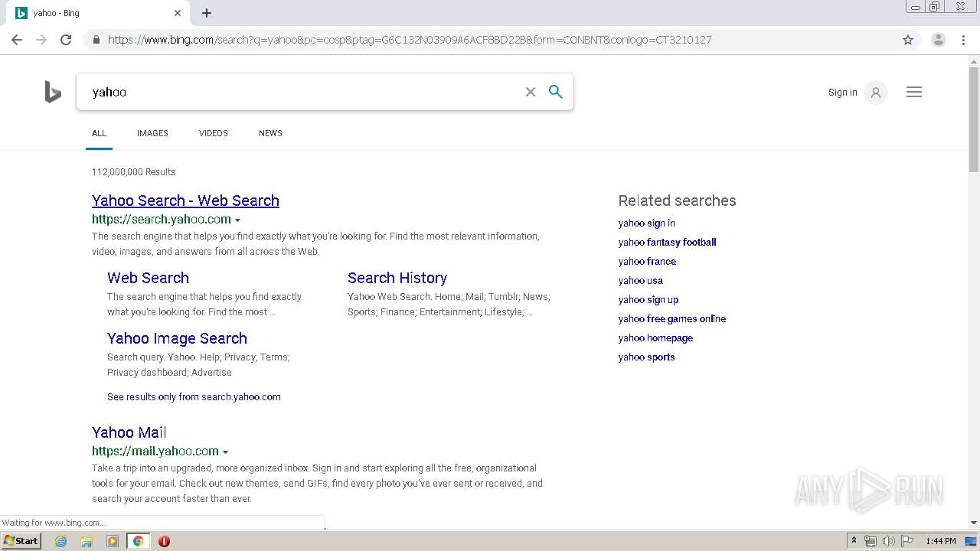Viewport: 980px width, 551px height.
Task: Open Yahoo Search - Web Search result
Action: coord(185,201)
